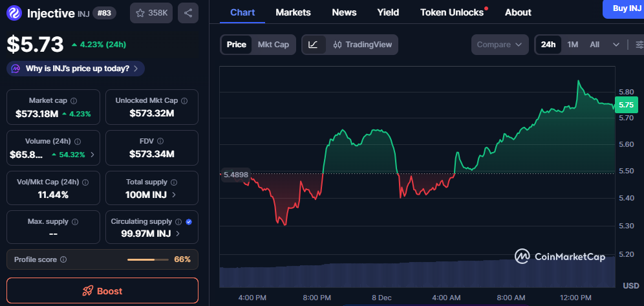Click the Circulating supply verified badge

coord(189,221)
